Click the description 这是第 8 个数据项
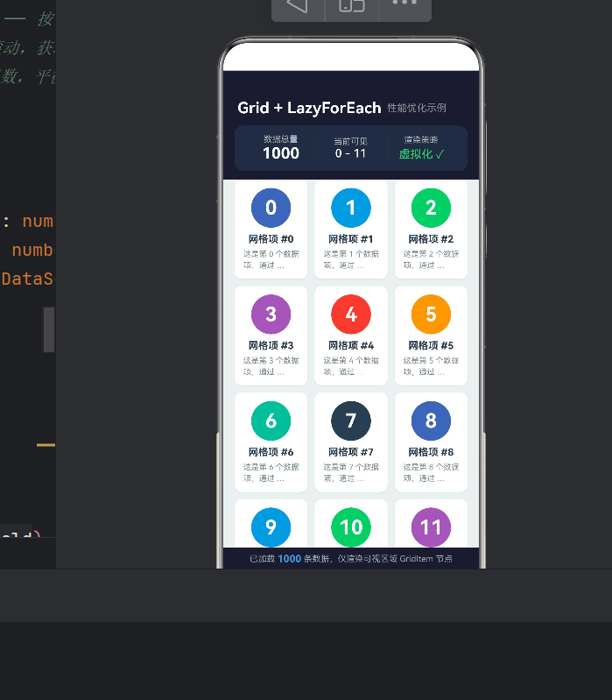 431,472
